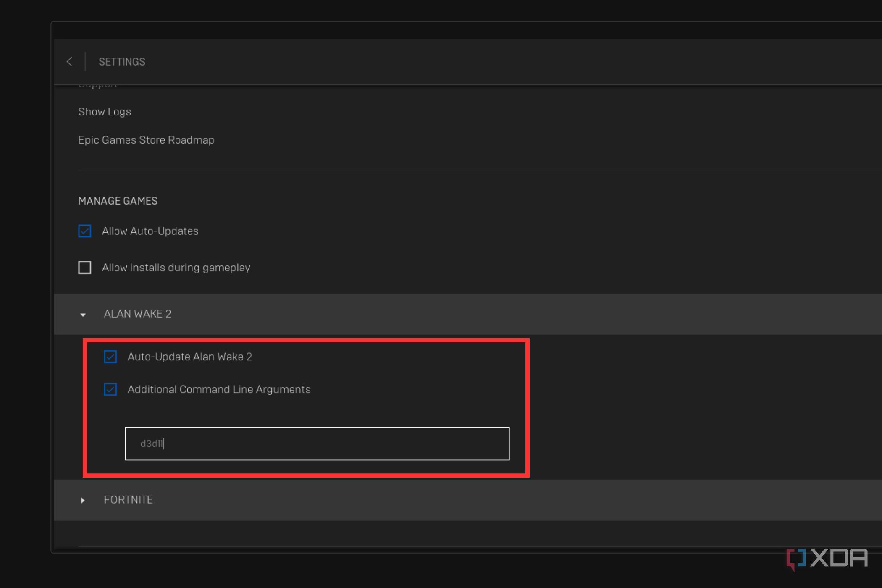Select the SETTINGS header title

[x=122, y=61]
